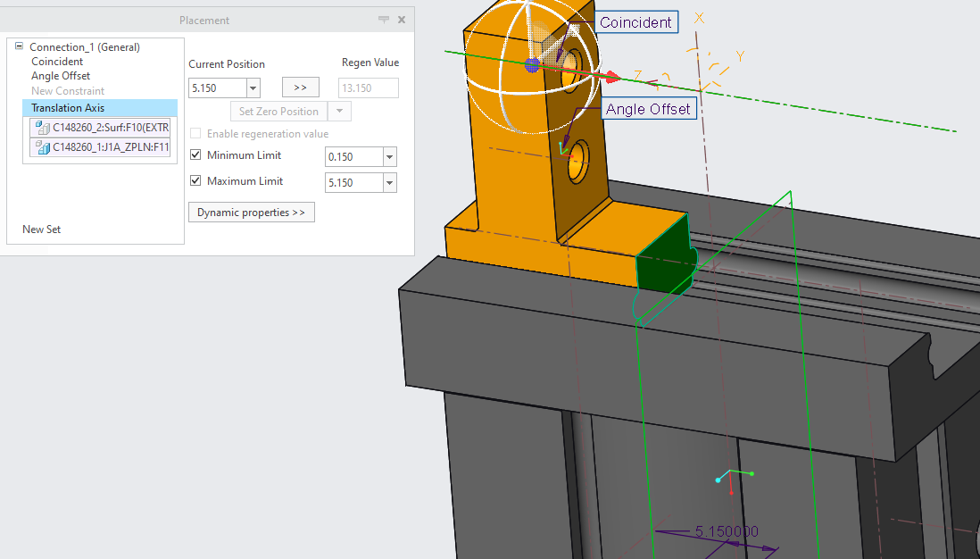
Task: Click the surface icon beside C148260_2:Surf:F10
Action: tap(41, 127)
